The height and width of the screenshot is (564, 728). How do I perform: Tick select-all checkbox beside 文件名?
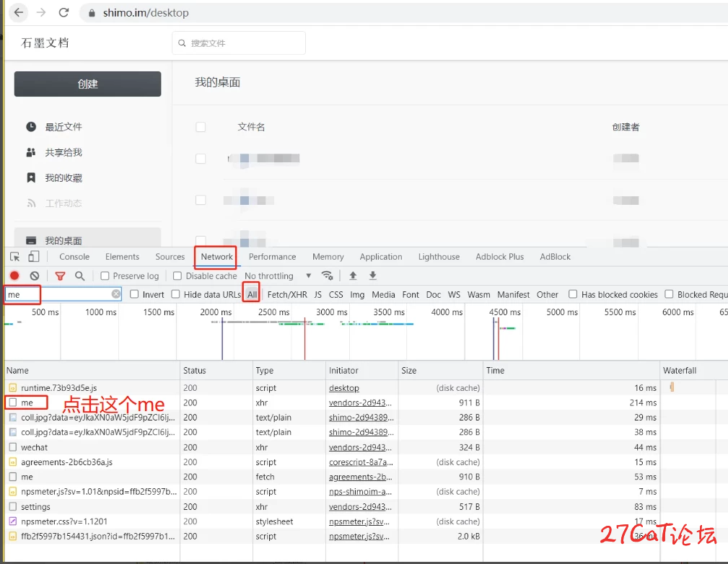[201, 127]
